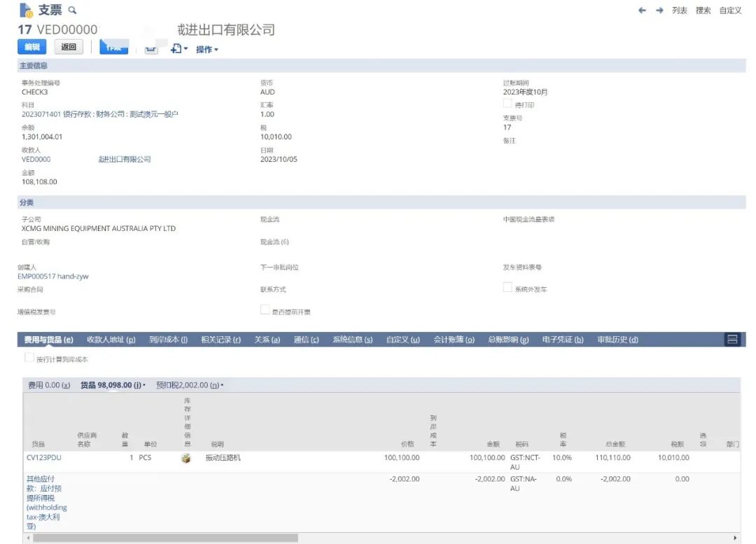Click horizontal scrollbar thumb under item table
This screenshot has height=544, width=756.
(165, 538)
